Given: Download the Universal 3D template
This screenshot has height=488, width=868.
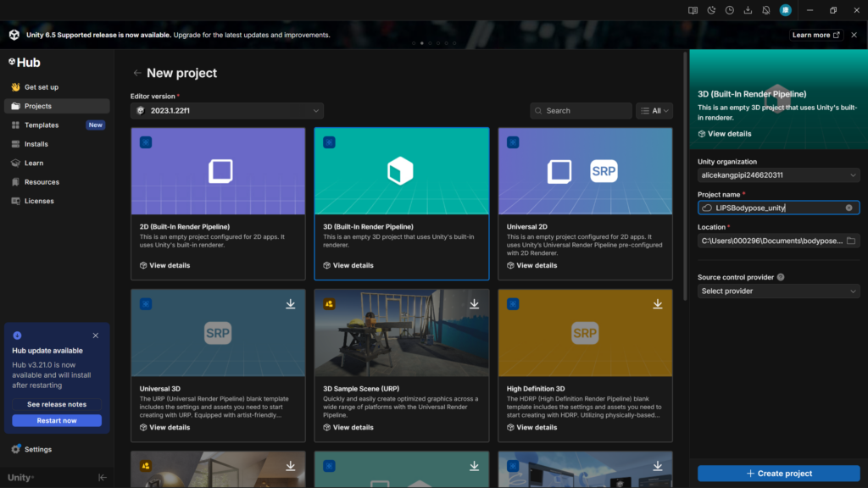Looking at the screenshot, I should point(291,304).
